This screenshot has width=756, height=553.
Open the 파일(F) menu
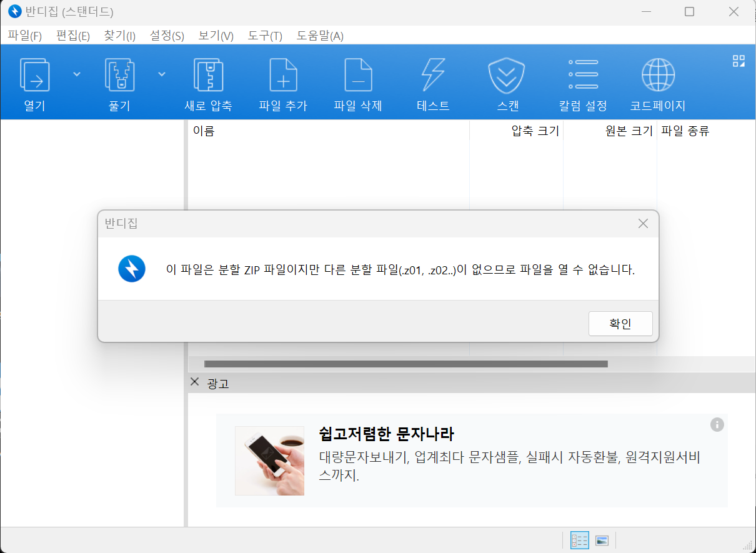coord(24,36)
